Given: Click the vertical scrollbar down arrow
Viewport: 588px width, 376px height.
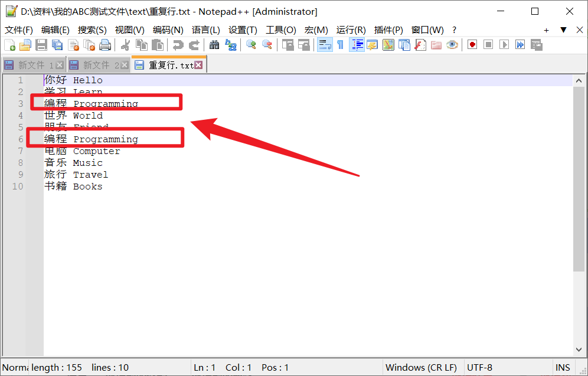Looking at the screenshot, I should (x=579, y=349).
